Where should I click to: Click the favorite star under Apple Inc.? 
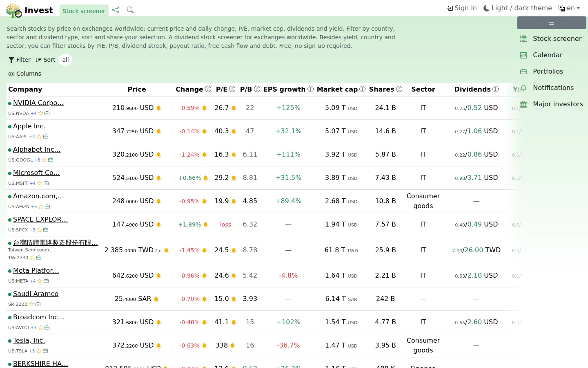(x=39, y=137)
